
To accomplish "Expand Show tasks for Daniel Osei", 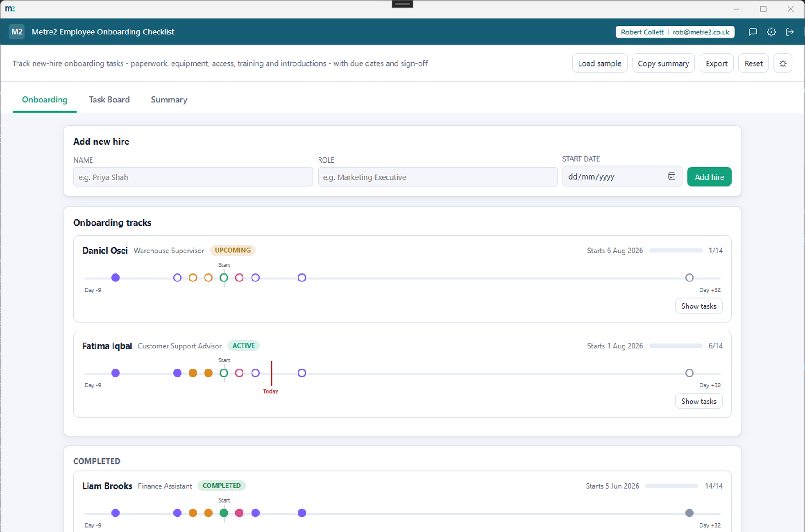I will pos(699,306).
